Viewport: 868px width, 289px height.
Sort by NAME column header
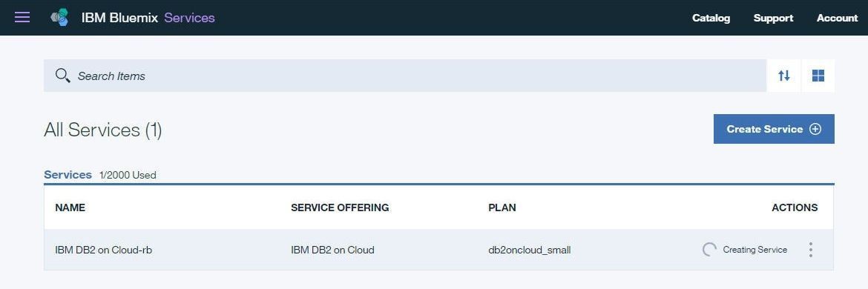(70, 207)
